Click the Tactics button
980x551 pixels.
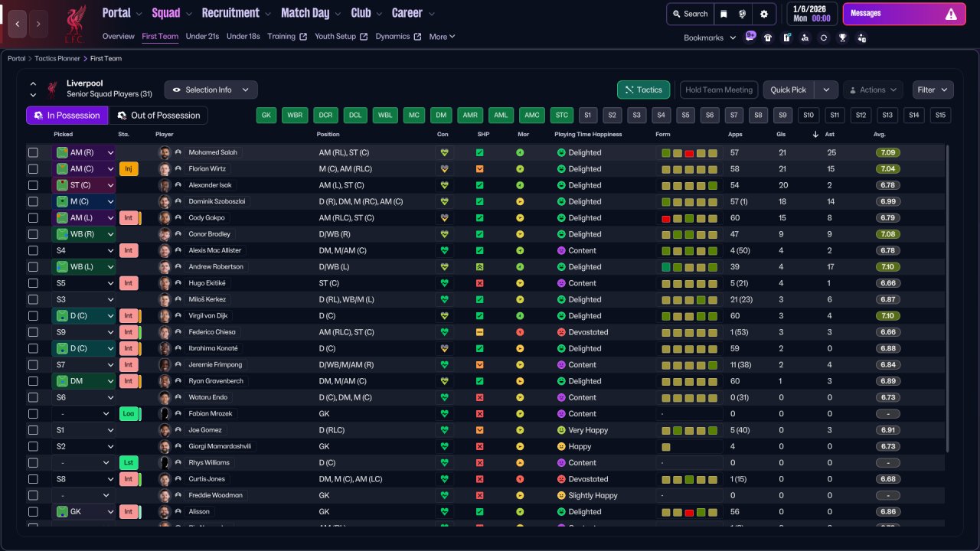coord(644,90)
